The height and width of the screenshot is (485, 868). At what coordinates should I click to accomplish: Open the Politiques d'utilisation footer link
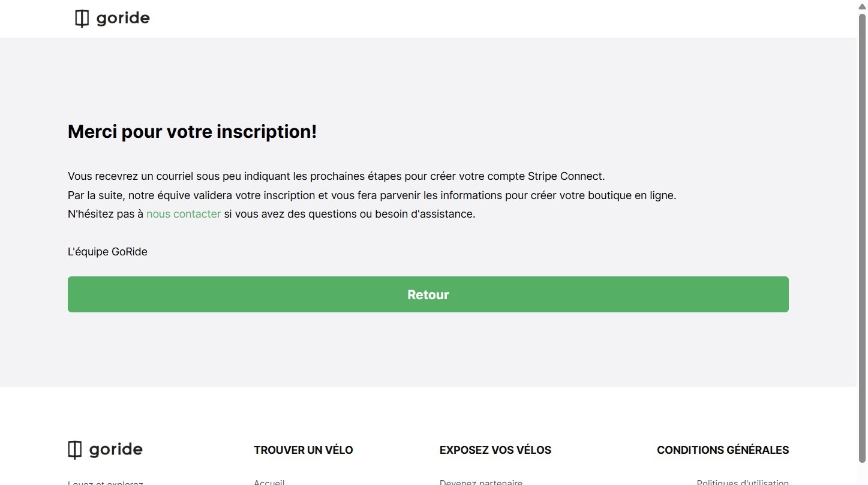coord(743,482)
